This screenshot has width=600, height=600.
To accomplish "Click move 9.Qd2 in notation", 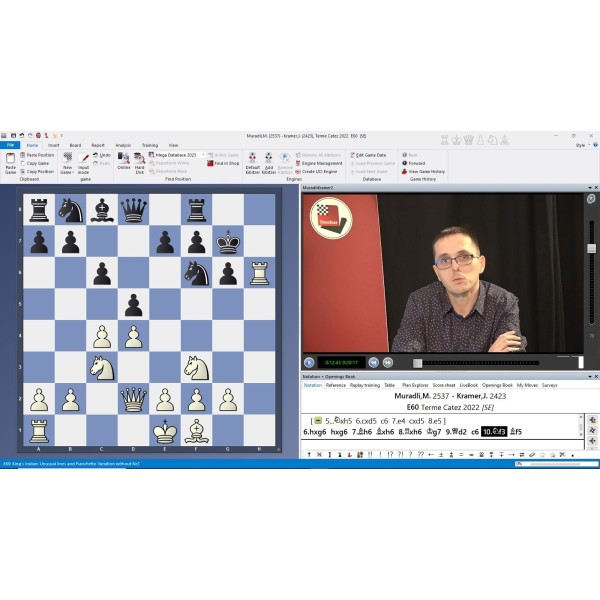I will point(456,432).
